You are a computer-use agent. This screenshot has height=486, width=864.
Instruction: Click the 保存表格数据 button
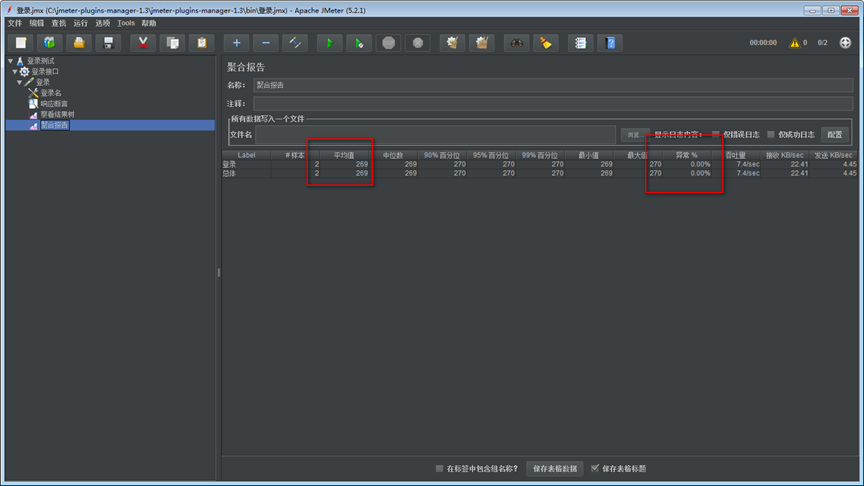click(554, 469)
